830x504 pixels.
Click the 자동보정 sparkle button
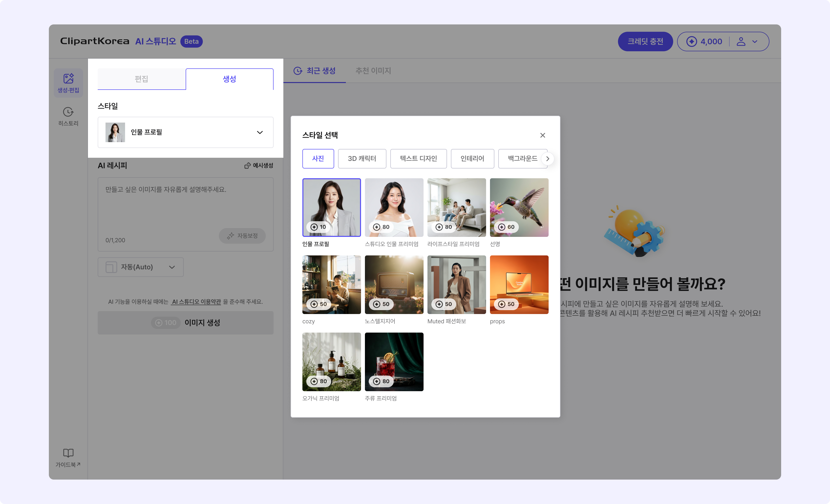tap(242, 236)
